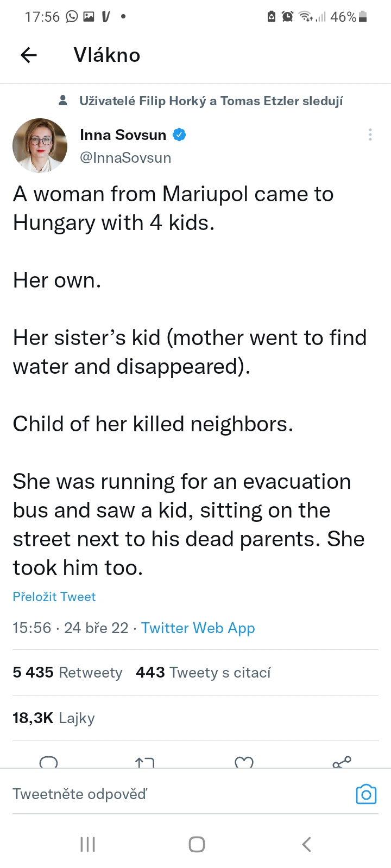Viewport: 391px width, 868px height.
Task: Tap the share icon below the tweet
Action: click(342, 762)
